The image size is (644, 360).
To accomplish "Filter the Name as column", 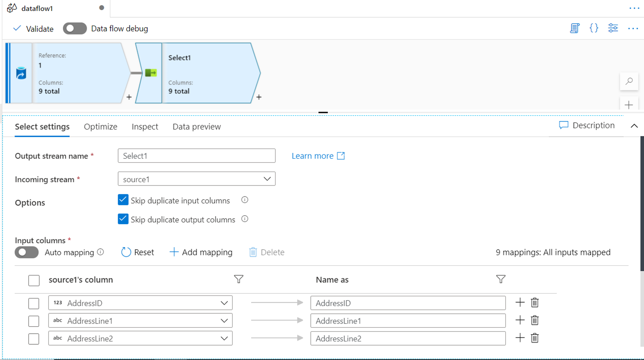I will 501,279.
